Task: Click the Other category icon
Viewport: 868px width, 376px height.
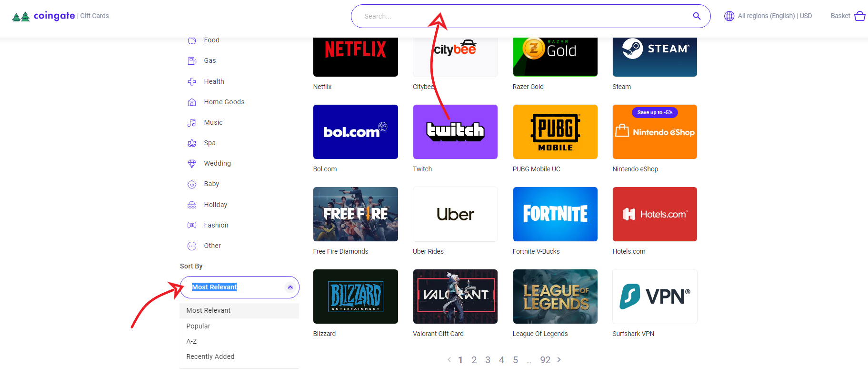Action: [x=192, y=246]
